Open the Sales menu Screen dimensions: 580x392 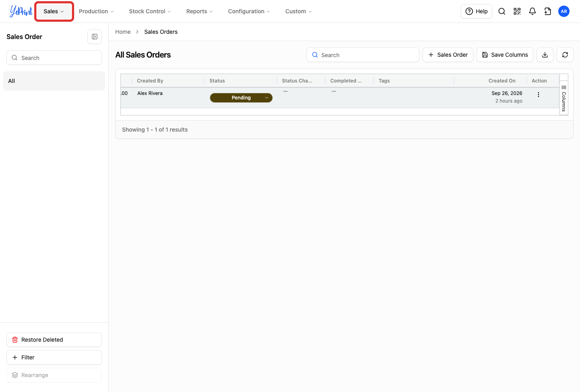pyautogui.click(x=54, y=11)
